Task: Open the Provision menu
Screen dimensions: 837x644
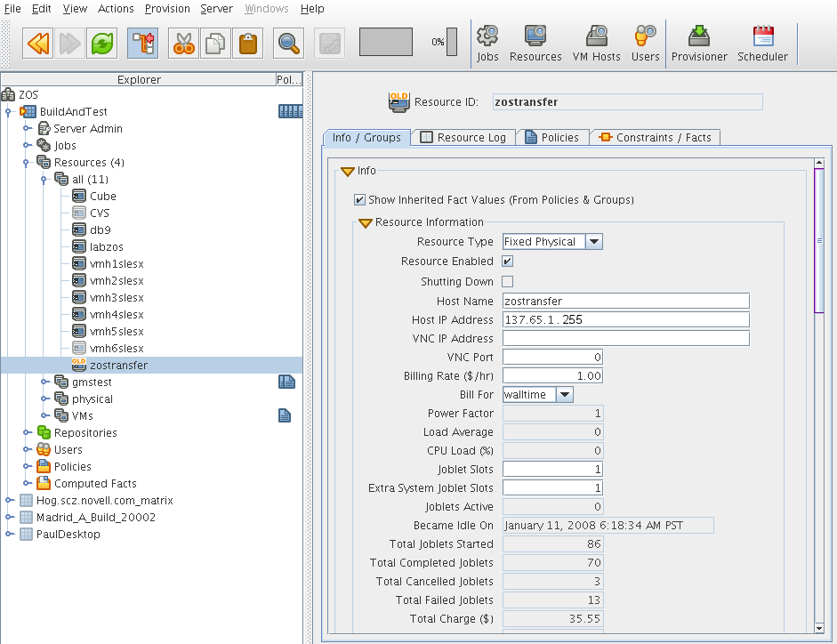Action: [x=167, y=9]
